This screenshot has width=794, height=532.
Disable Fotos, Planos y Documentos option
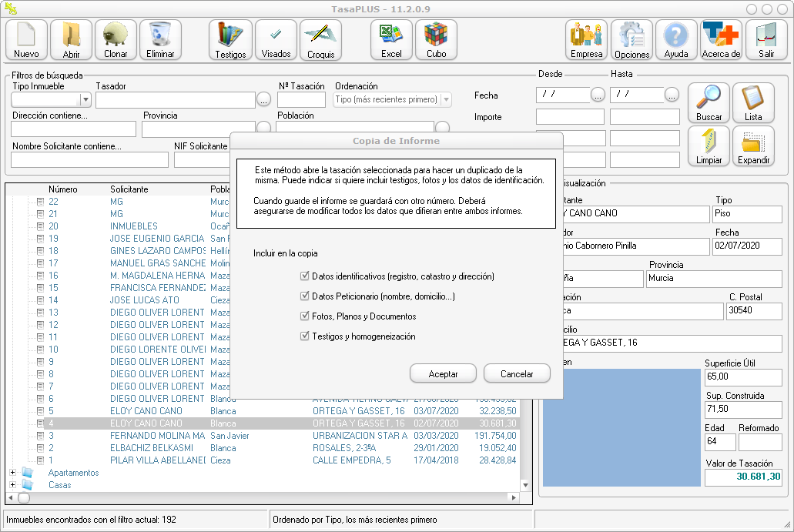click(305, 316)
